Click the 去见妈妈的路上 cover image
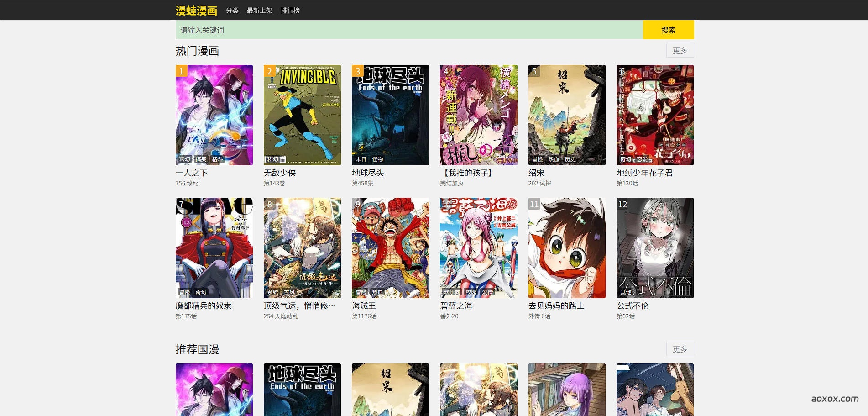The width and height of the screenshot is (868, 416). click(567, 247)
